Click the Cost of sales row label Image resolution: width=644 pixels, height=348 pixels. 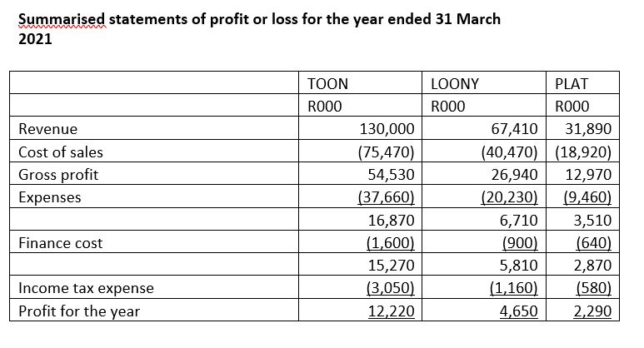[61, 152]
